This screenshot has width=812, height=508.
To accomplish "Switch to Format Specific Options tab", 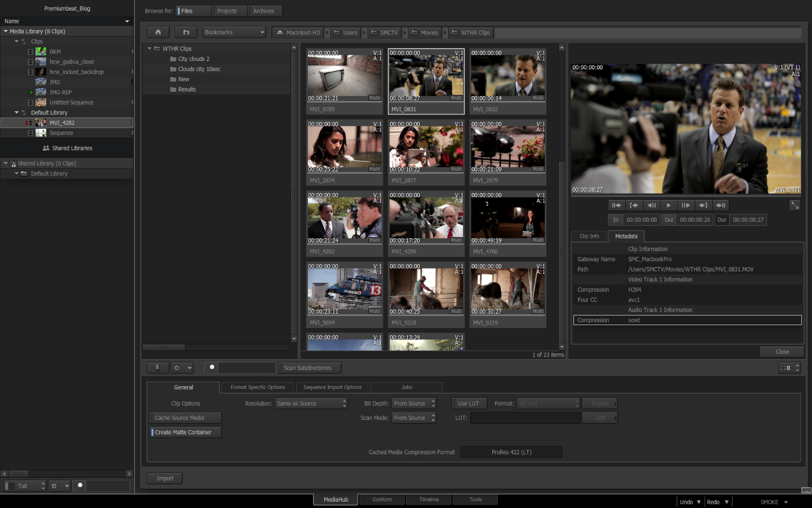I will tap(258, 387).
